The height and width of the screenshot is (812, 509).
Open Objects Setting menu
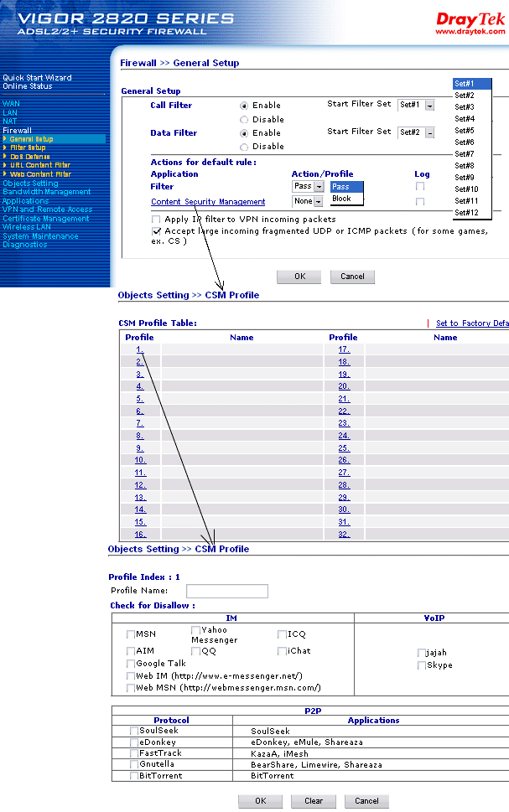pos(30,184)
